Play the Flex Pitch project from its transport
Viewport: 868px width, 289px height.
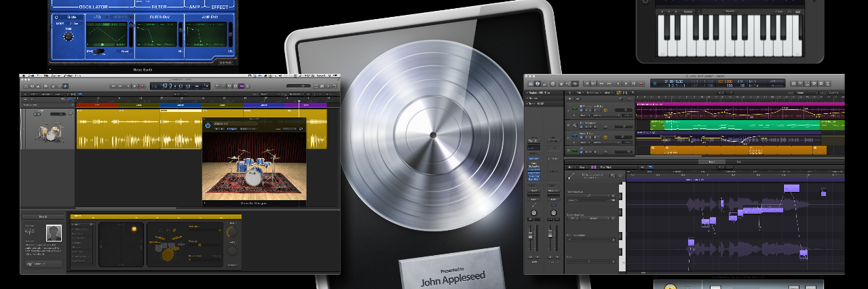(x=626, y=83)
